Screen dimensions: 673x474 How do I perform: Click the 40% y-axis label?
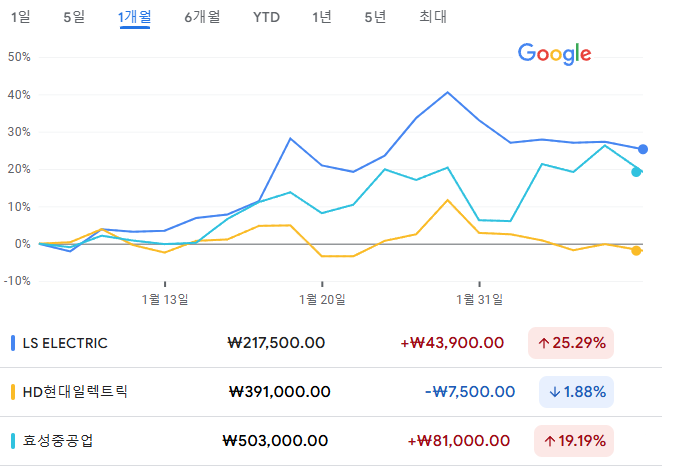coord(19,95)
